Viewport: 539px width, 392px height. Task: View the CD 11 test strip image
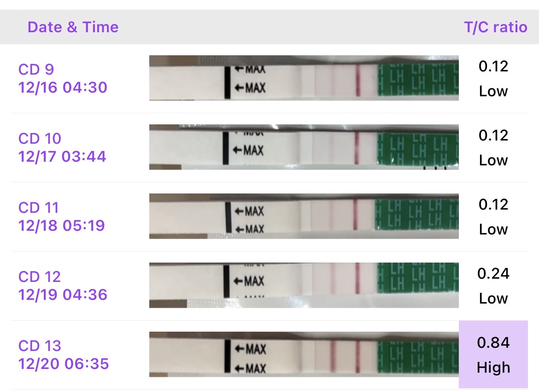pyautogui.click(x=304, y=216)
